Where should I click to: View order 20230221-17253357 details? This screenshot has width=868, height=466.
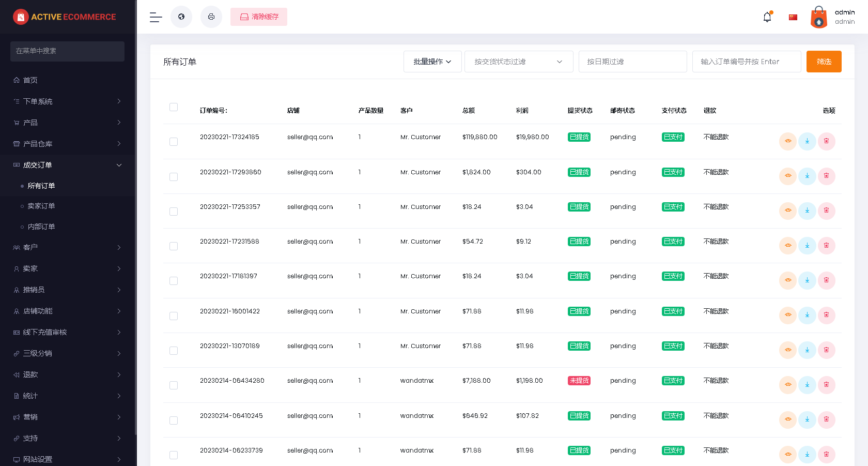(x=788, y=211)
